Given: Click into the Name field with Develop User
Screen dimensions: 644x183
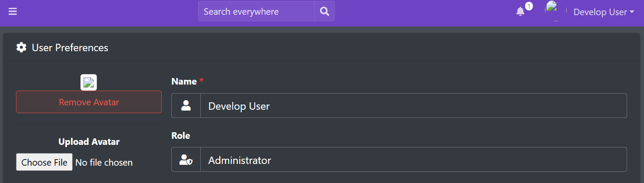Looking at the screenshot, I should [x=413, y=105].
